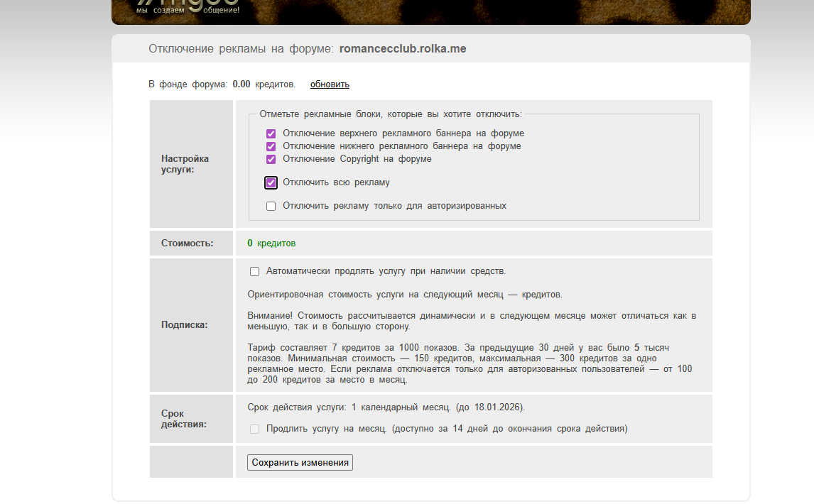Select the "Стоимость:" row label
This screenshot has width=814, height=504.
(x=187, y=243)
